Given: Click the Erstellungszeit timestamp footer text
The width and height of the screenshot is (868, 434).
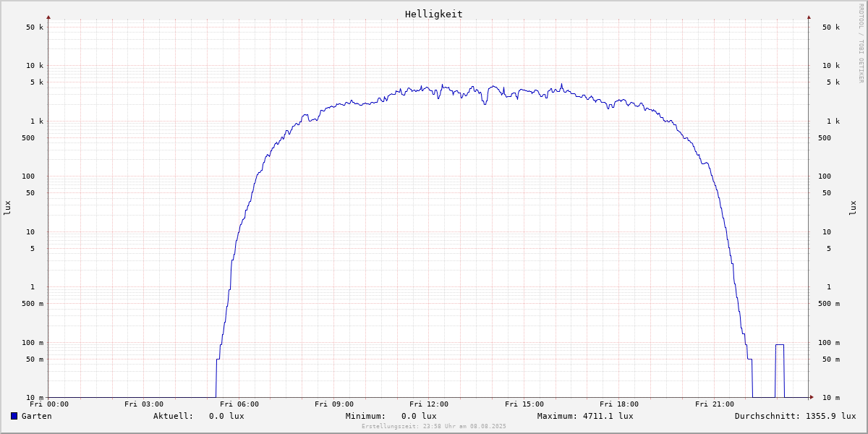Looking at the screenshot, I should coord(434,426).
